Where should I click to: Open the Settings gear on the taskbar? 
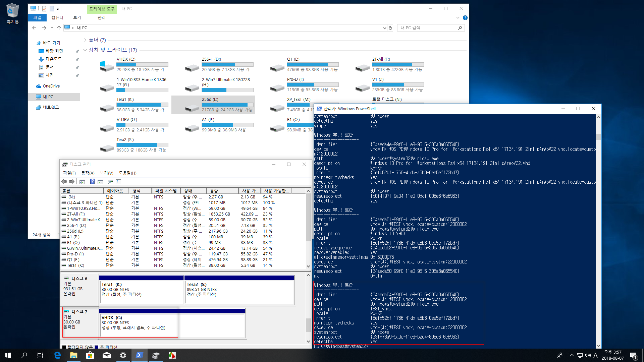pyautogui.click(x=123, y=355)
